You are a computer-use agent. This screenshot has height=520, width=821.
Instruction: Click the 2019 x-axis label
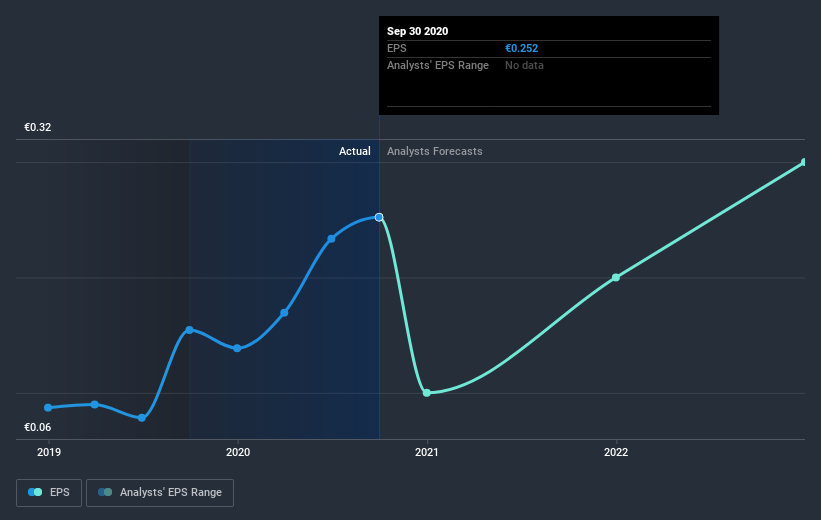click(x=49, y=452)
